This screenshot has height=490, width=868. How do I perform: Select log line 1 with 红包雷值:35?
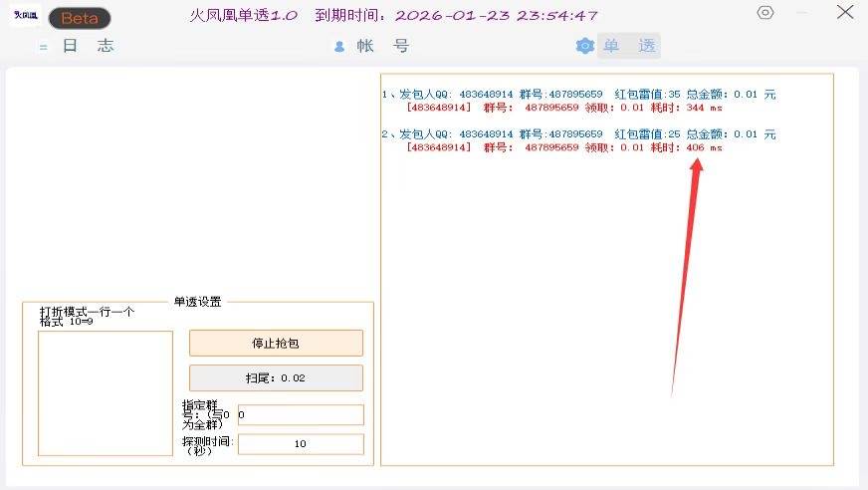[x=578, y=95]
